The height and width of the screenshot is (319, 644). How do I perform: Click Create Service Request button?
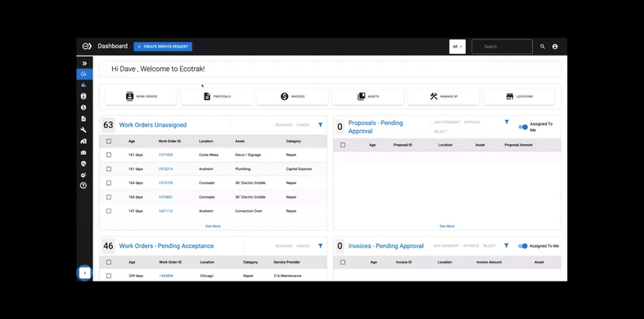(163, 47)
